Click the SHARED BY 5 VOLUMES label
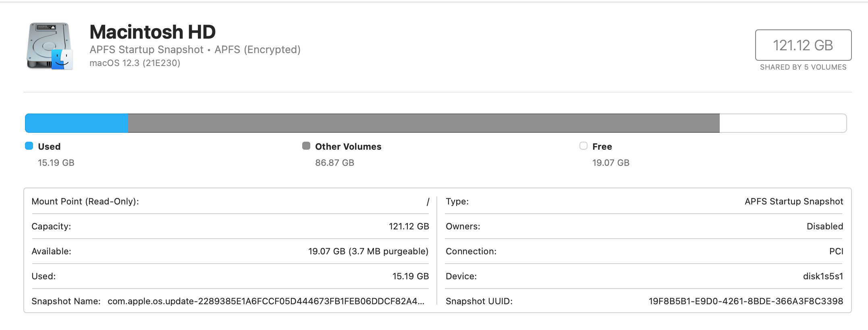Screen dimensions: 868x330 click(x=803, y=67)
